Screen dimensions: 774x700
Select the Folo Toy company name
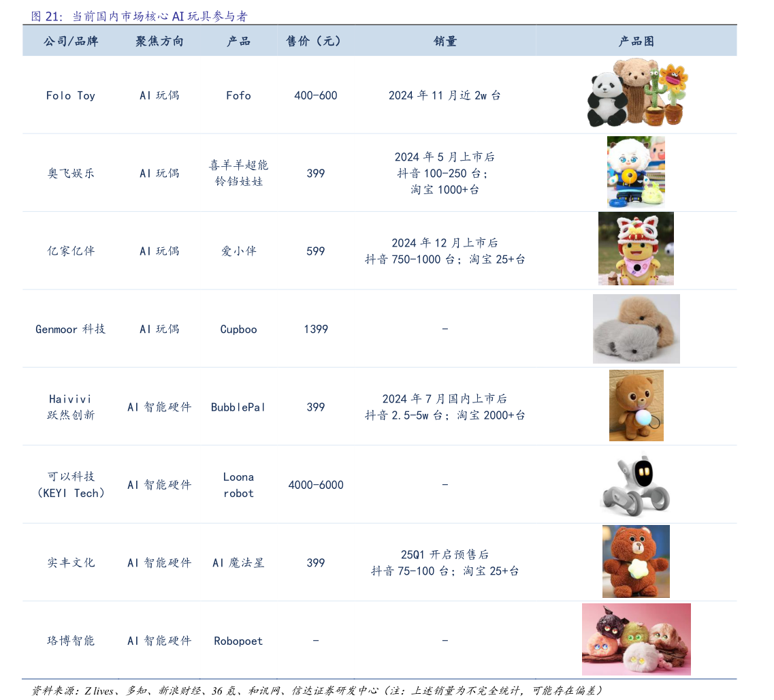71,95
